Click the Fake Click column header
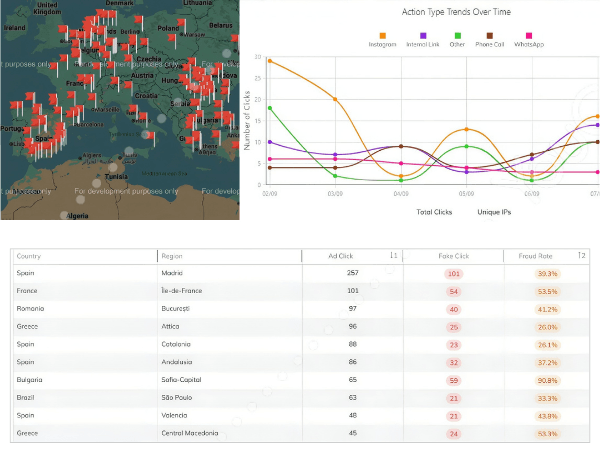This screenshot has height=470, width=600. (x=455, y=256)
